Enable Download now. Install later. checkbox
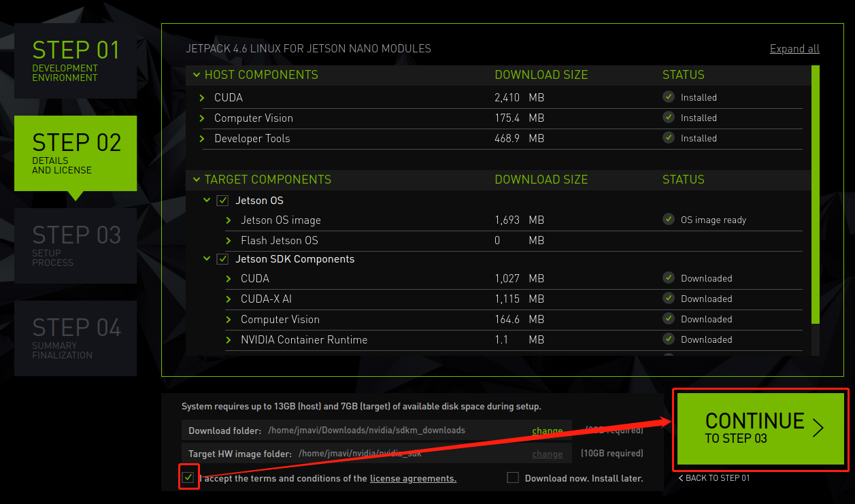 coord(513,478)
